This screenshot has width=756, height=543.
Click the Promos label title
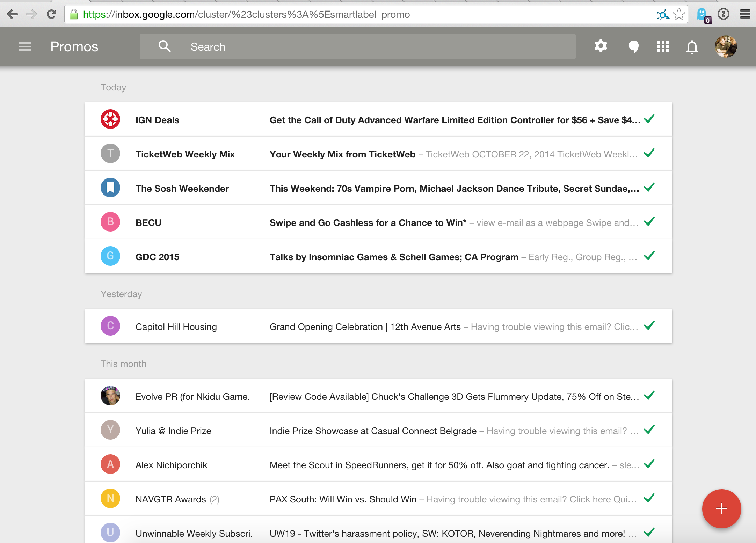[x=74, y=46]
